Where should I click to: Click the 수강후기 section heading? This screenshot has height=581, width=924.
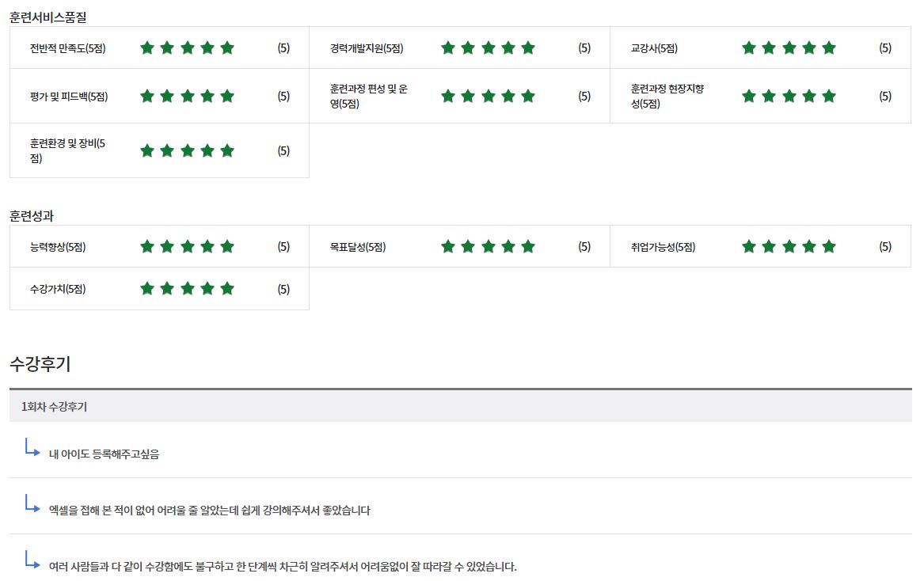coord(40,364)
